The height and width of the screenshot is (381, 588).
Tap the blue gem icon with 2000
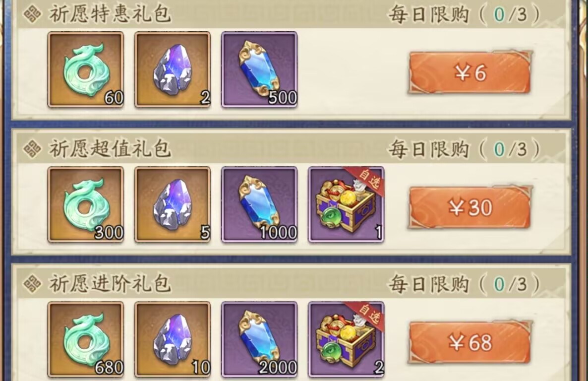[259, 339]
